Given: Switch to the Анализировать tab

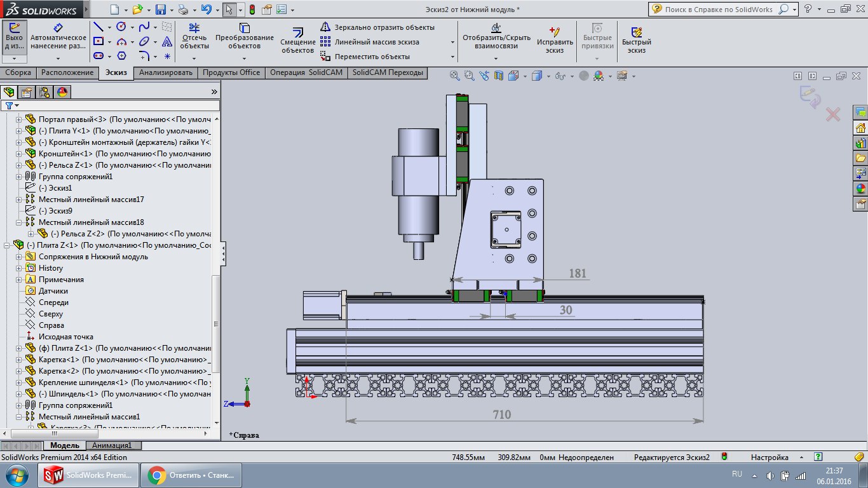Looking at the screenshot, I should point(165,72).
